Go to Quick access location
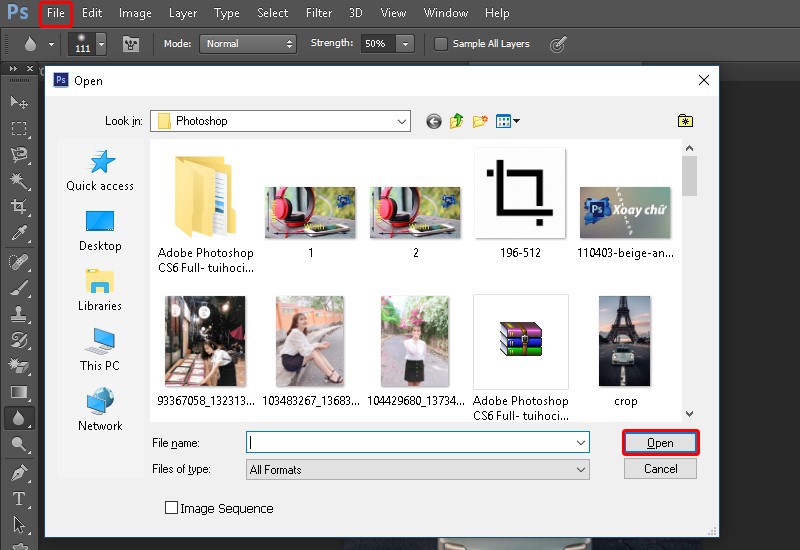The height and width of the screenshot is (550, 800). coord(100,171)
